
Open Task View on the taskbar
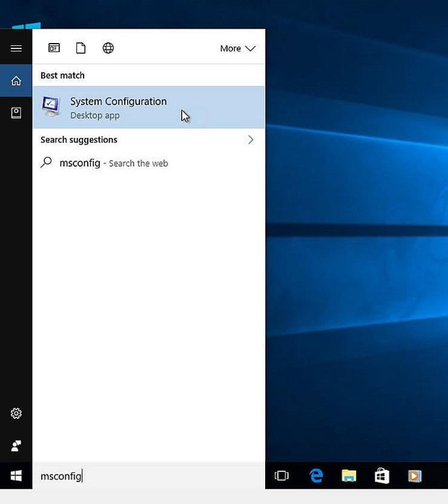(282, 476)
